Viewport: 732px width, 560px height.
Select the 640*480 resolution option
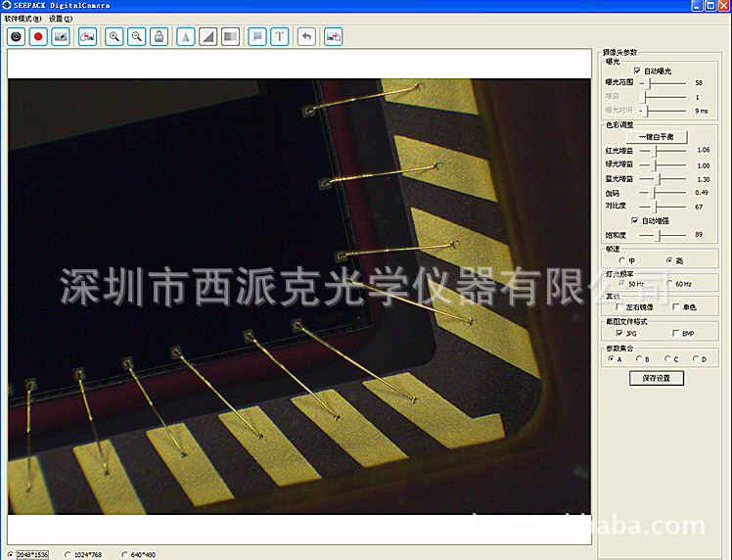[x=124, y=554]
